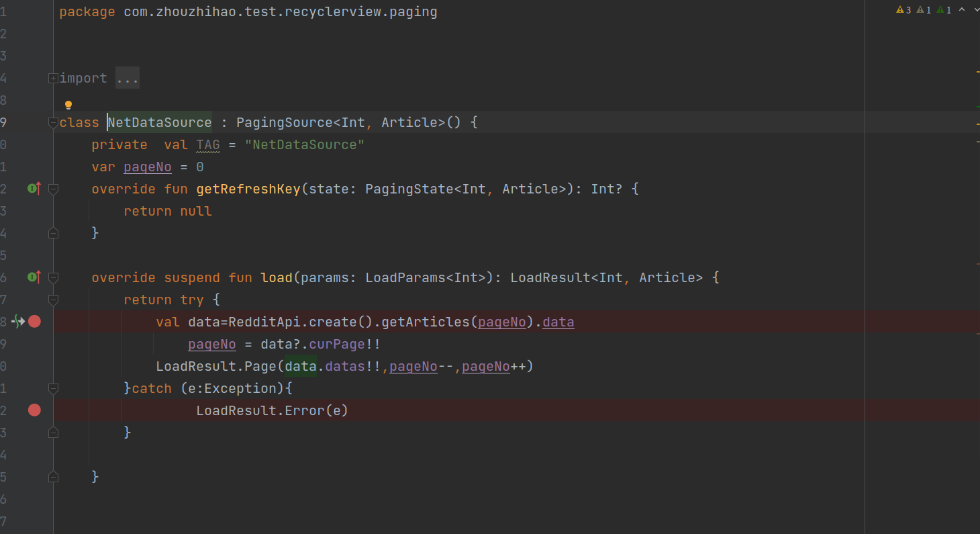
Task: Click the previous-problem up arrow
Action: (x=962, y=10)
